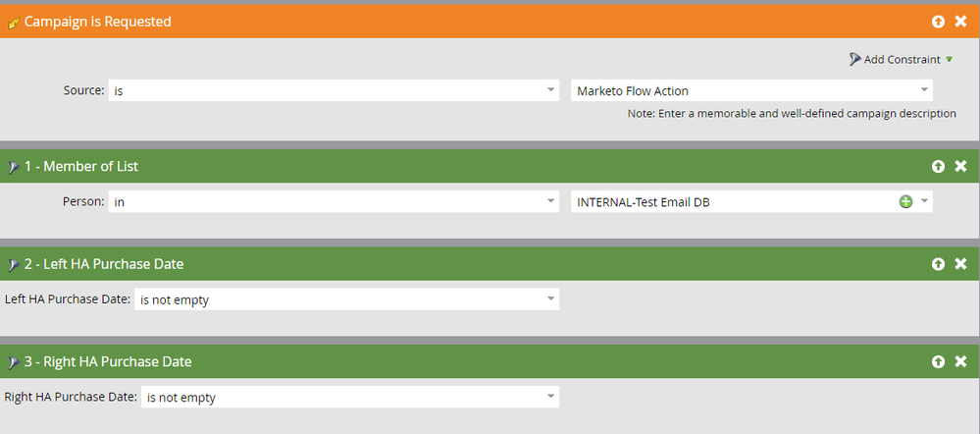Click 'Right HA Purchase Date:' field label
This screenshot has height=434, width=980.
click(x=71, y=397)
